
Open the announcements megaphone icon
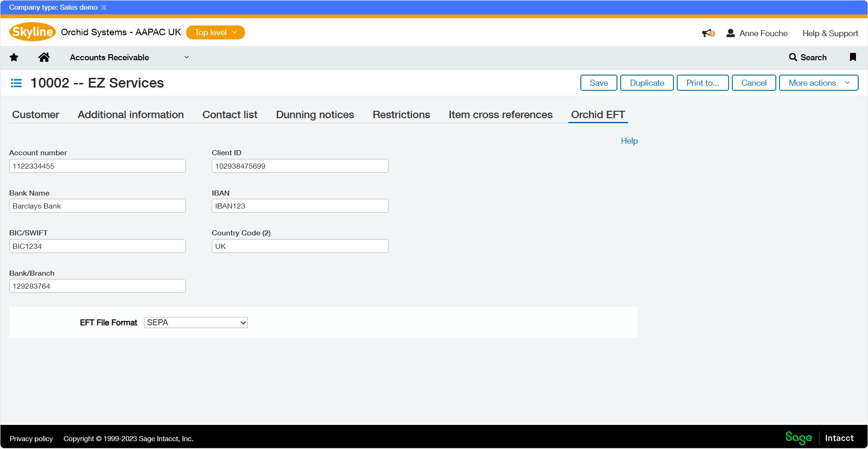coord(708,33)
